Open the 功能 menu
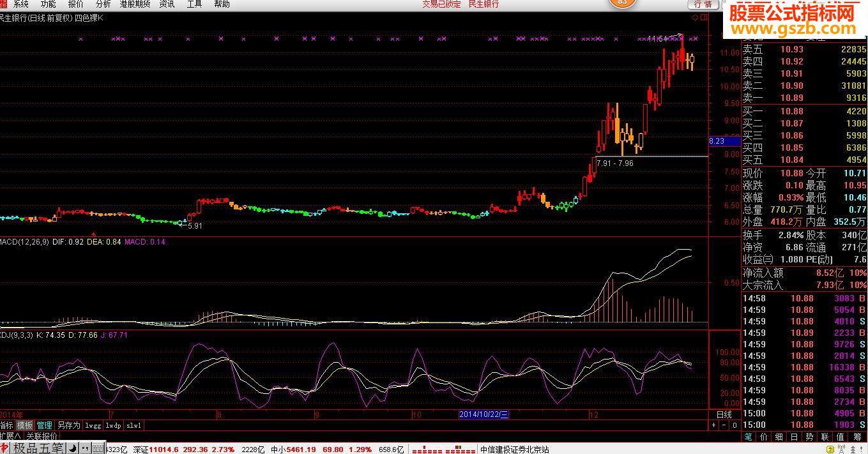 click(x=48, y=4)
